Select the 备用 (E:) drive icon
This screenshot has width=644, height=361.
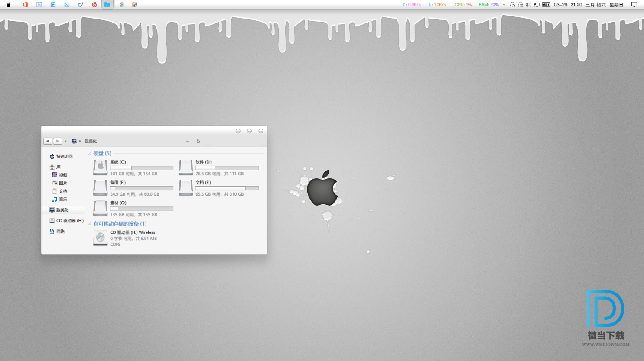tap(100, 188)
